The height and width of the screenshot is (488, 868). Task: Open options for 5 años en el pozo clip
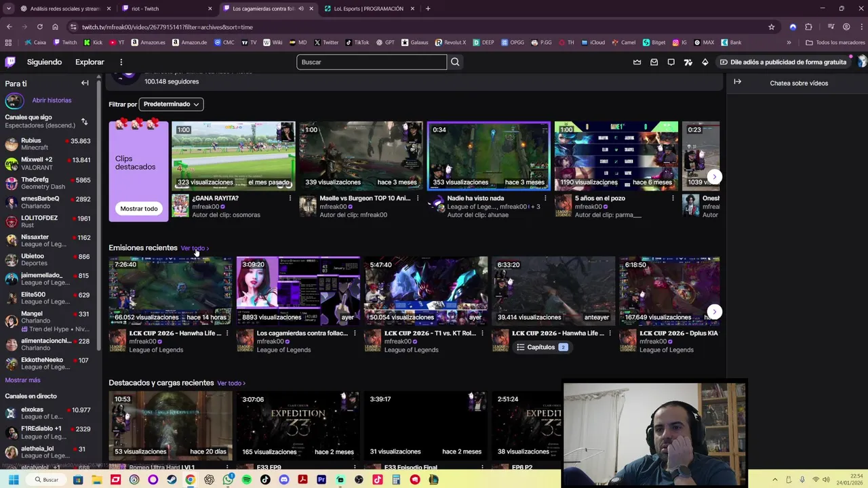pos(673,198)
